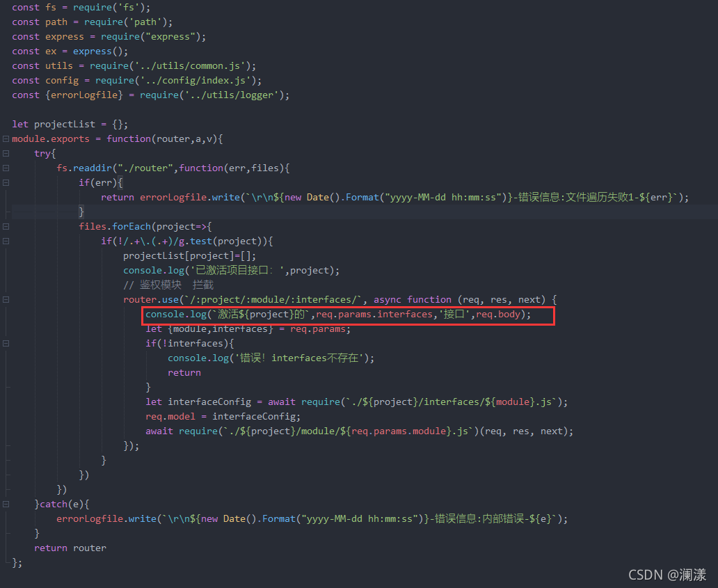Screen dimensions: 718x588
Task: Collapse the fold marker at }catch(e){ line
Action: (x=6, y=504)
